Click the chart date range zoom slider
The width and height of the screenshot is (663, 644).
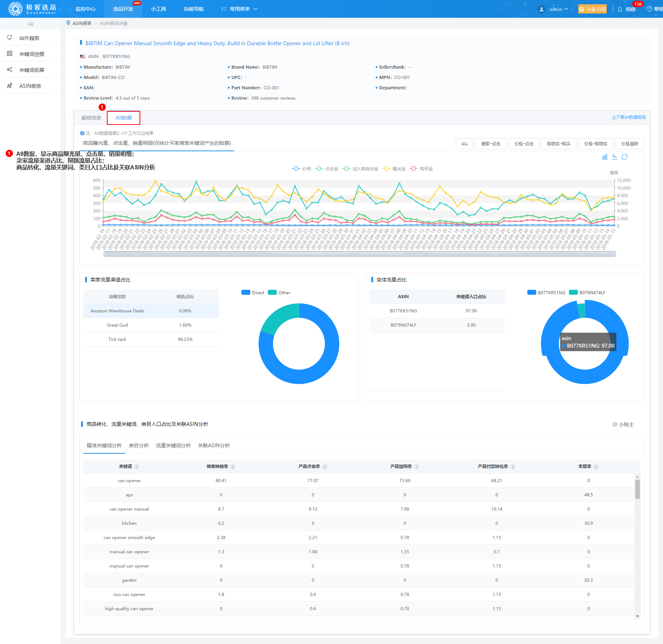[359, 254]
